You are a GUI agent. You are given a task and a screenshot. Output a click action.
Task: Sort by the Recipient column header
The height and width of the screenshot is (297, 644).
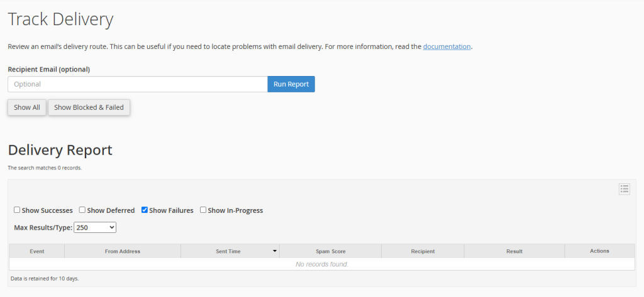click(x=423, y=251)
